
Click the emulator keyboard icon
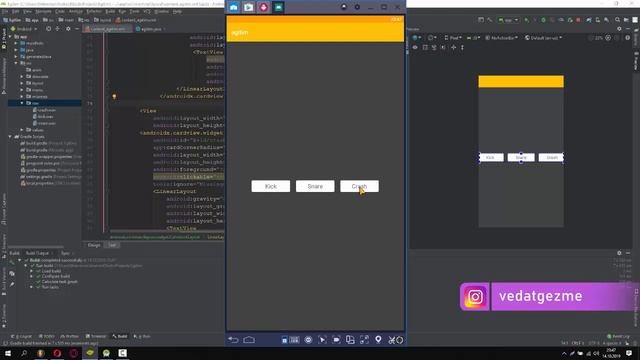point(294,340)
